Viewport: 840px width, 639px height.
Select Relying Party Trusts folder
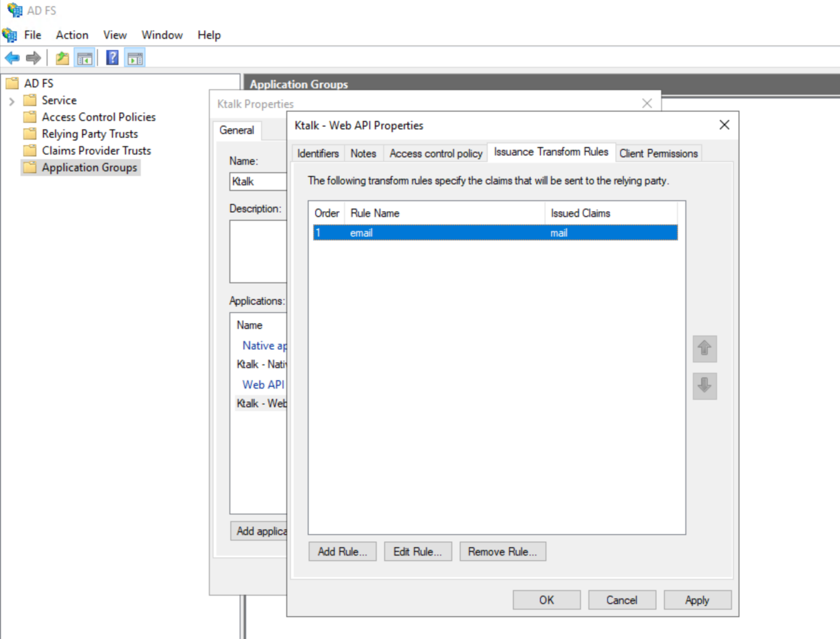click(x=89, y=134)
